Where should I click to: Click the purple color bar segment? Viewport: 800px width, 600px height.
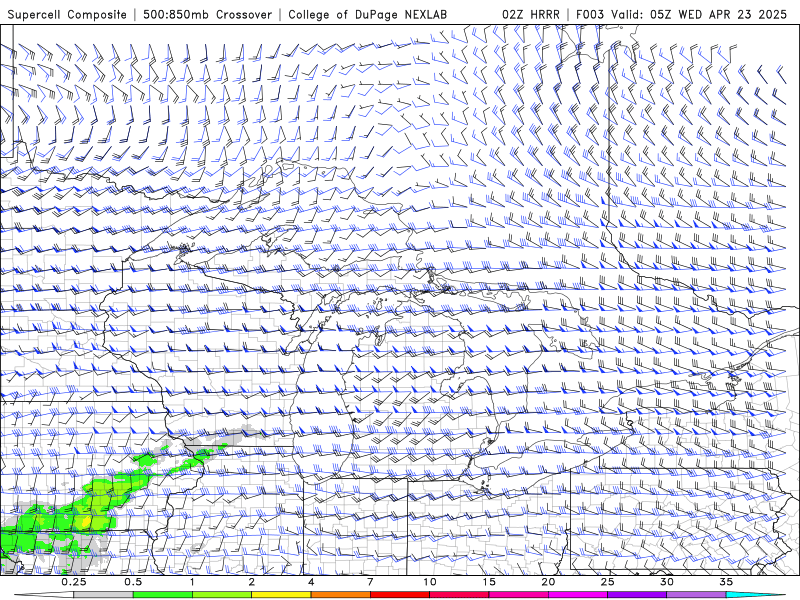coord(637,595)
